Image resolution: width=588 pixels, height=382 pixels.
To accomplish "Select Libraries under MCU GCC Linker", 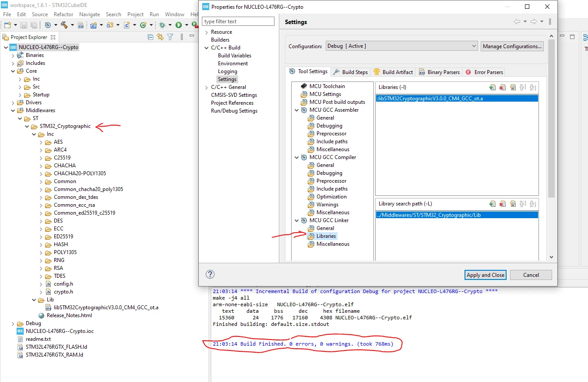I will pos(326,236).
